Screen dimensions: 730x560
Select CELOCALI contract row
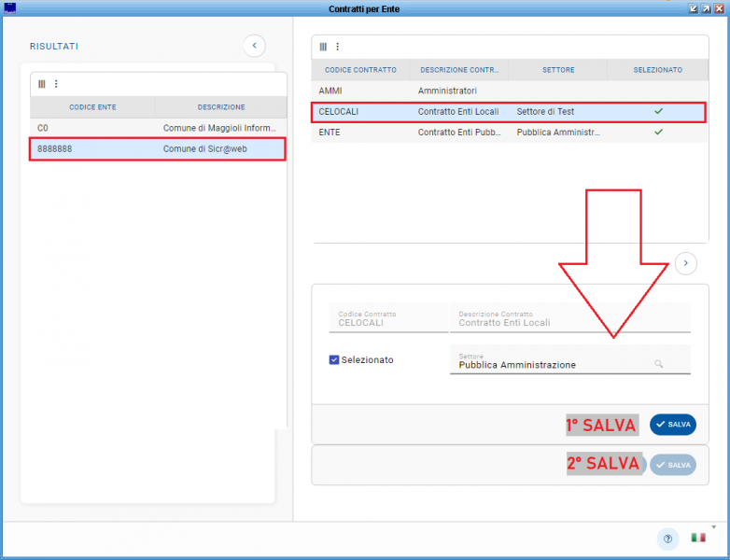point(509,112)
